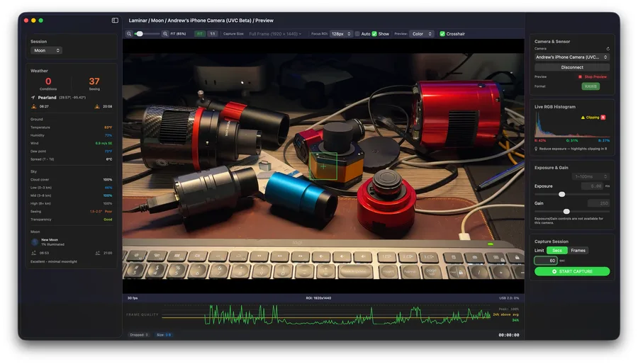Click the 'Size: 0 B' status badge

pyautogui.click(x=164, y=335)
